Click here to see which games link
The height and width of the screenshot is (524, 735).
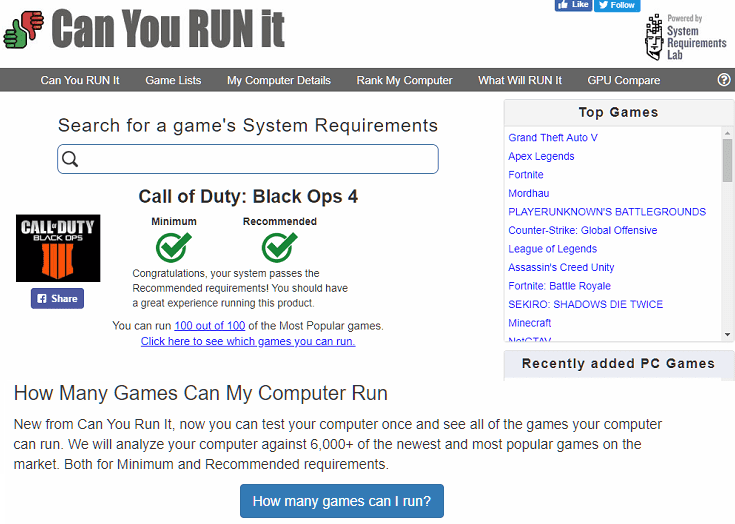click(x=248, y=341)
